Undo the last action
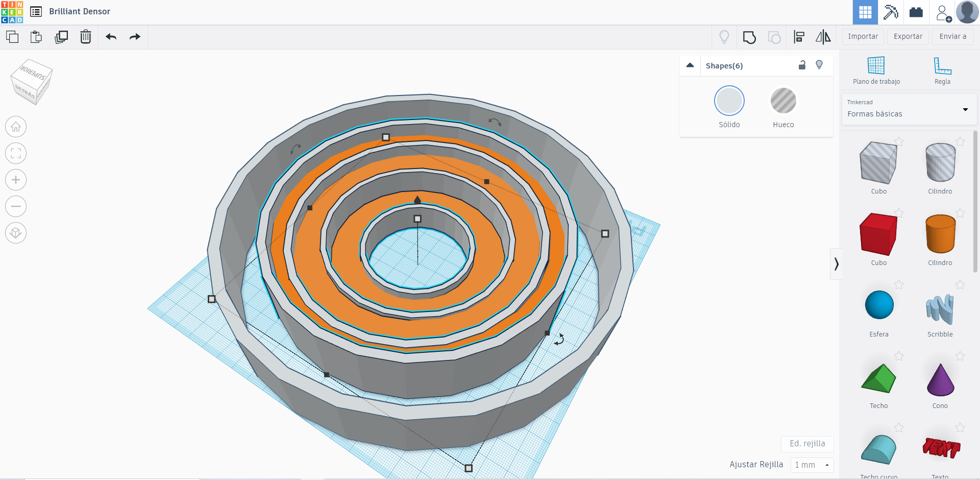 111,37
